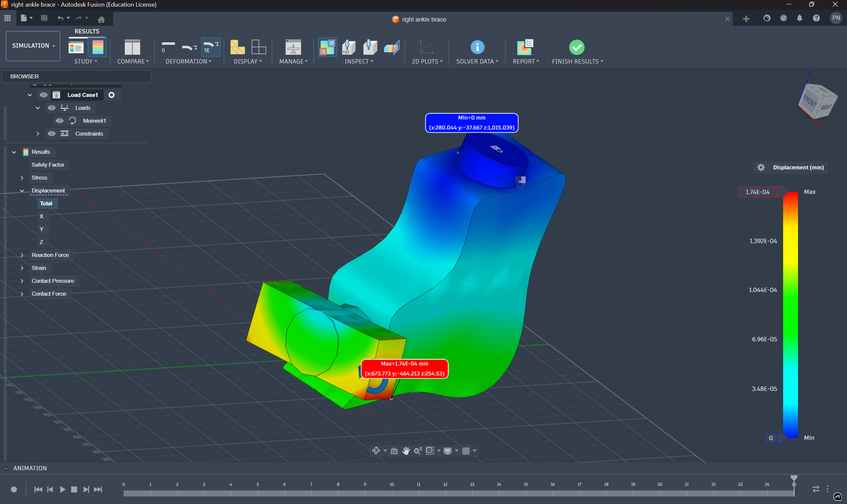Click the Save icon in toolbar
Viewport: 847px width, 504px height.
[44, 18]
